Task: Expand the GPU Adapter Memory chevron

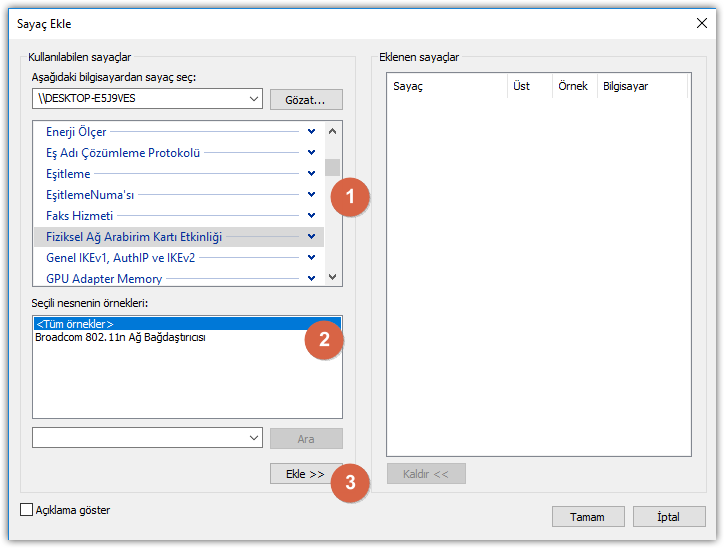Action: coord(312,278)
